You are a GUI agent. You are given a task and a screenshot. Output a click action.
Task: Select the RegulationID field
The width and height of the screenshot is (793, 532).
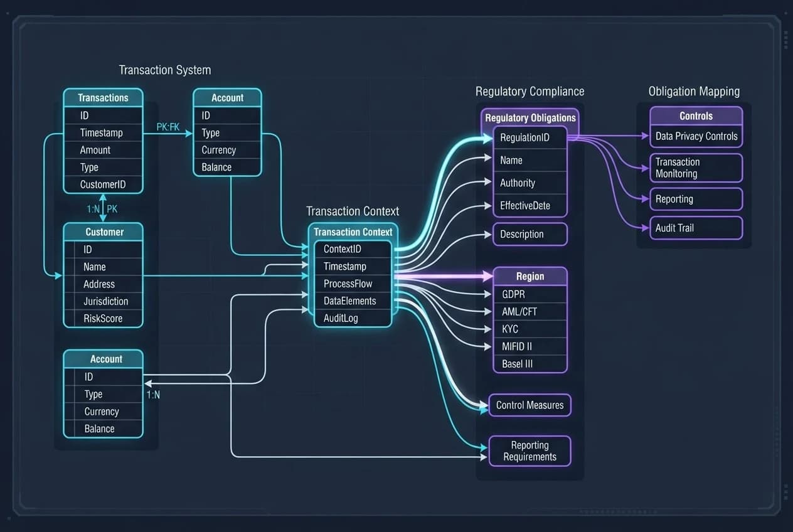(530, 137)
